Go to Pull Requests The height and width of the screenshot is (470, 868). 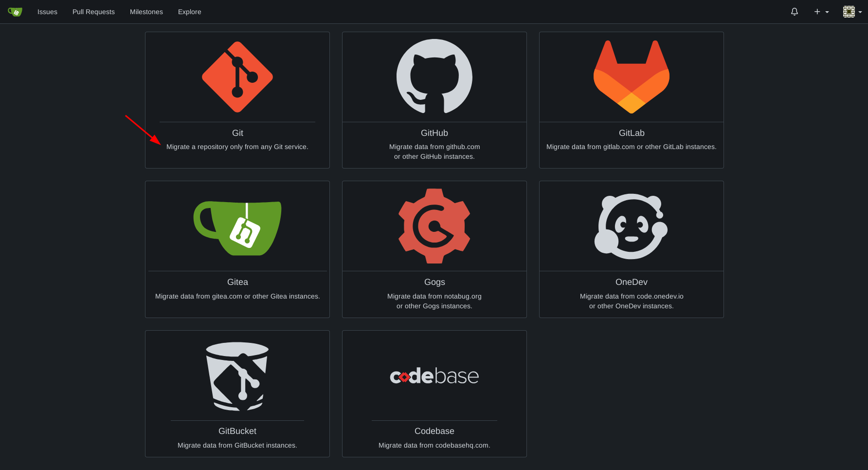pos(93,12)
